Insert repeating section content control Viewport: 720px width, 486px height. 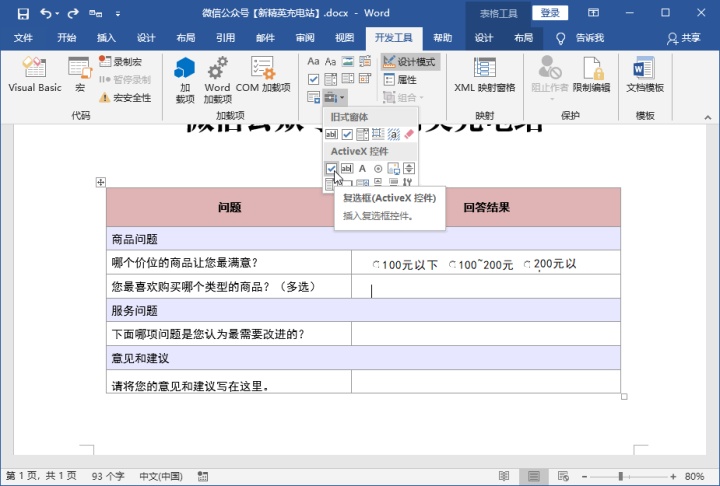coord(313,97)
